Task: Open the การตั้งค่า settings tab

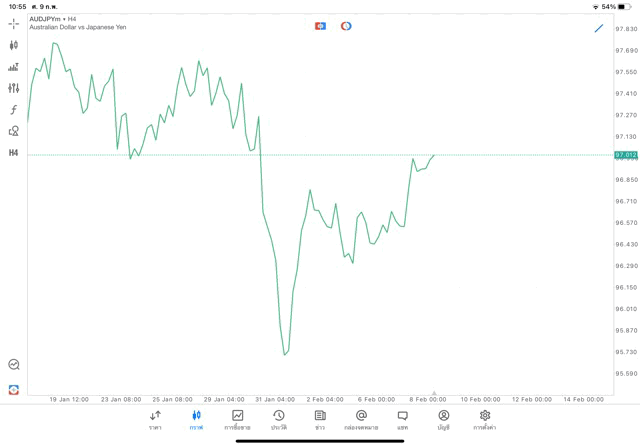Action: pyautogui.click(x=485, y=420)
